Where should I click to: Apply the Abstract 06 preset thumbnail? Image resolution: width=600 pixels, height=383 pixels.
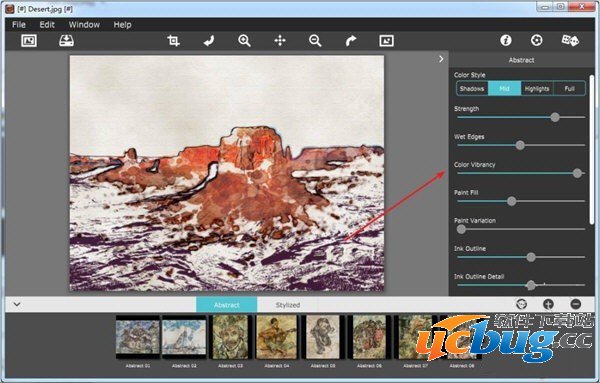(x=369, y=337)
